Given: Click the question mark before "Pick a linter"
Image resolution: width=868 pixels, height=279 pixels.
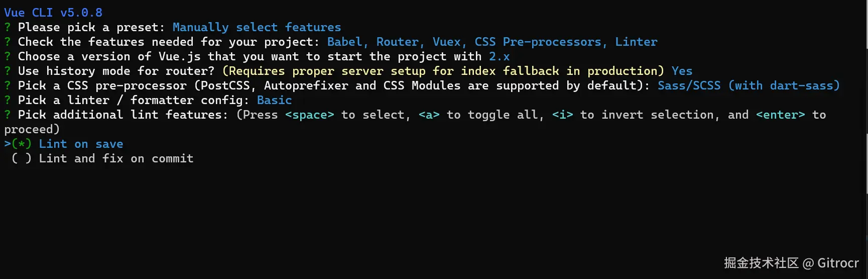Looking at the screenshot, I should [8, 100].
